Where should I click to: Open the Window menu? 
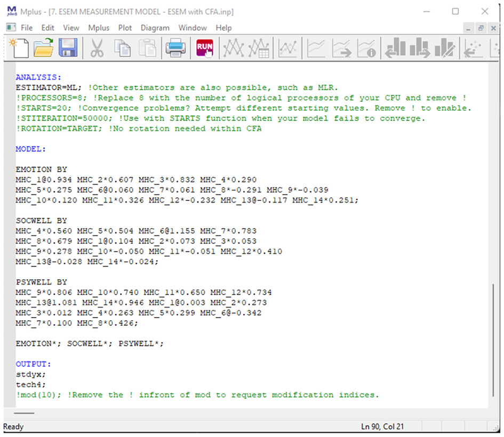(193, 28)
